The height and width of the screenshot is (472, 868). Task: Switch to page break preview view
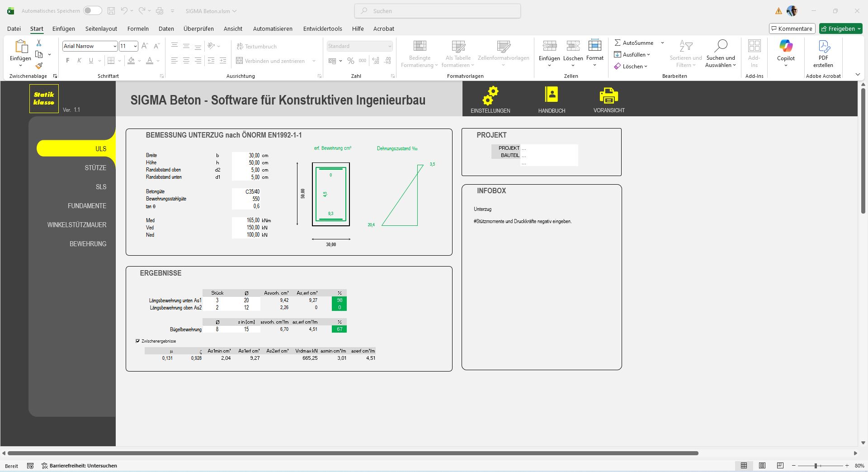pos(780,466)
